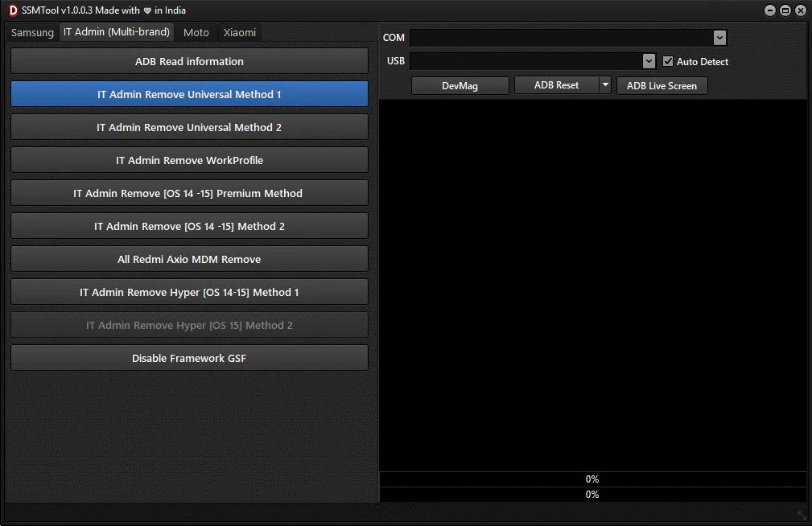
Task: Expand the USB device dropdown
Action: pos(649,61)
